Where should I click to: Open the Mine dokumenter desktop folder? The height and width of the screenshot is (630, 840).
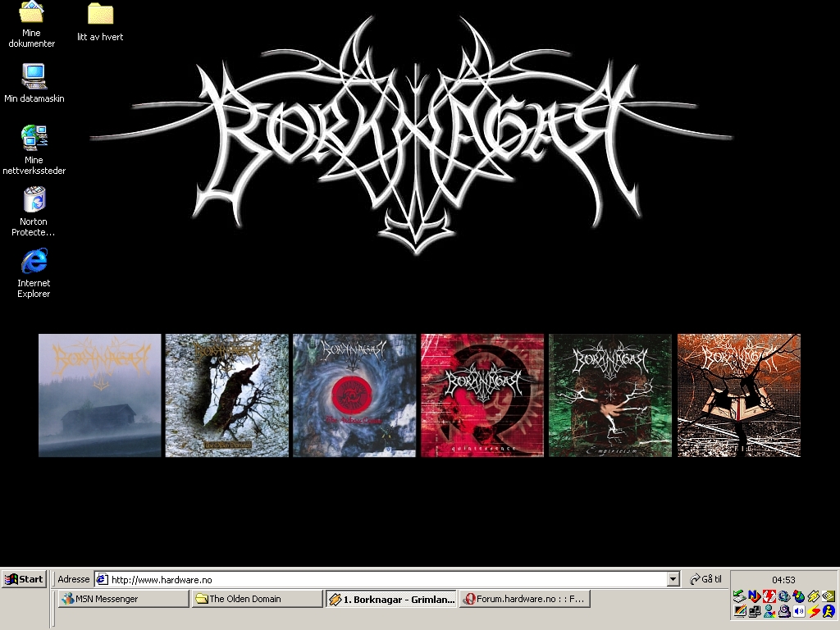click(32, 25)
